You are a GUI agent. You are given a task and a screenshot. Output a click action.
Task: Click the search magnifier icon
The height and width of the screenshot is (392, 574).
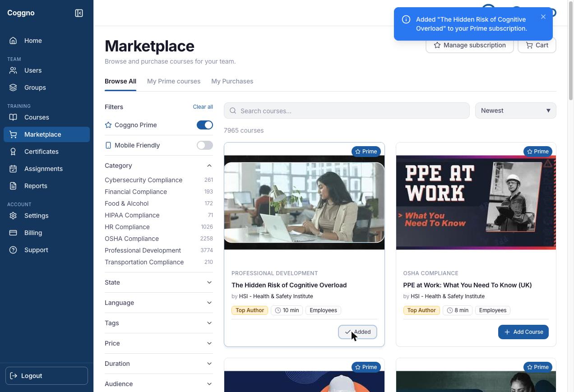(233, 111)
